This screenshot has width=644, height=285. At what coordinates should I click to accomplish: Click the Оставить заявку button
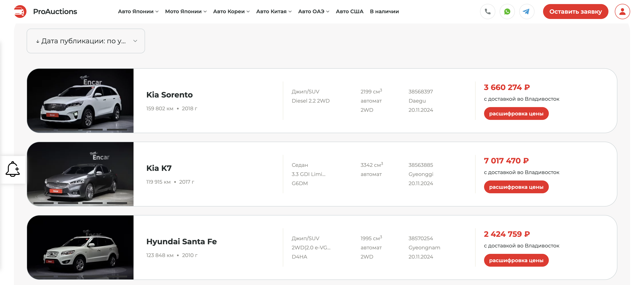tap(575, 12)
